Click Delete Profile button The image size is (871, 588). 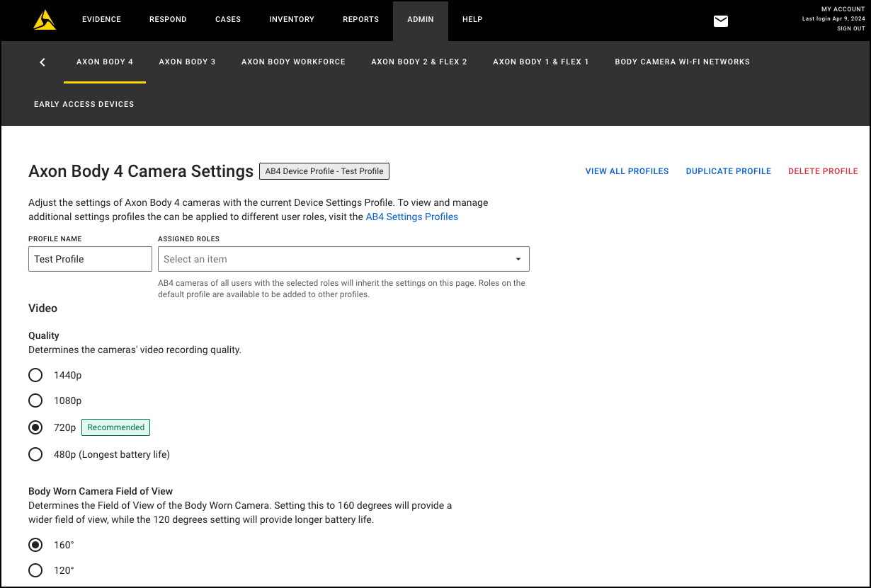(823, 171)
